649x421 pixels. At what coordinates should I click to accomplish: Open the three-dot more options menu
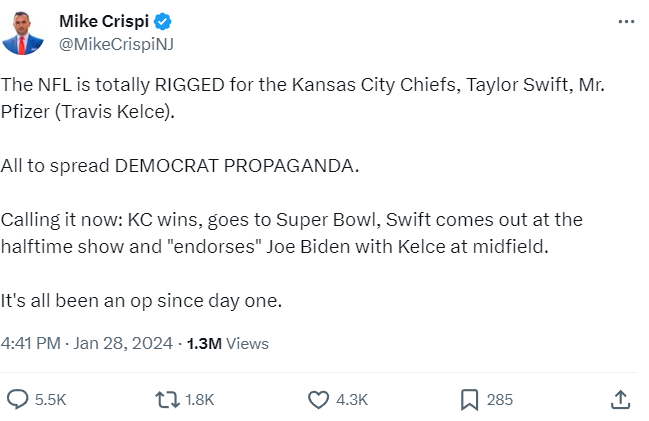coord(625,22)
